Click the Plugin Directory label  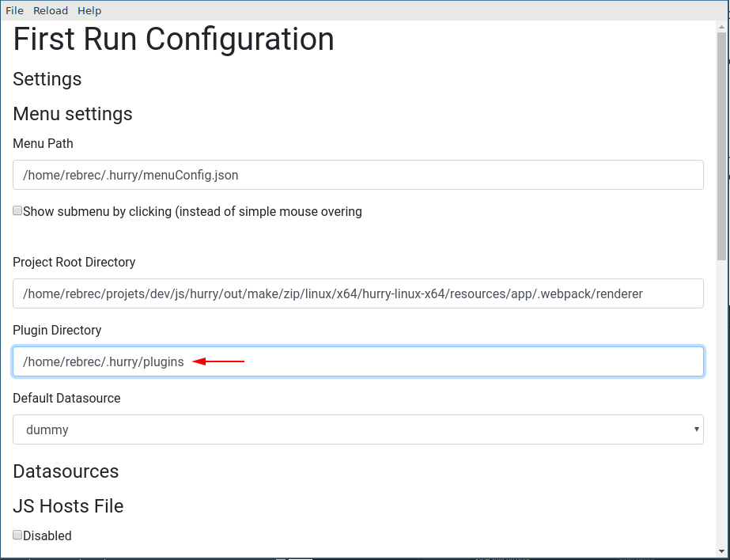pyautogui.click(x=57, y=330)
